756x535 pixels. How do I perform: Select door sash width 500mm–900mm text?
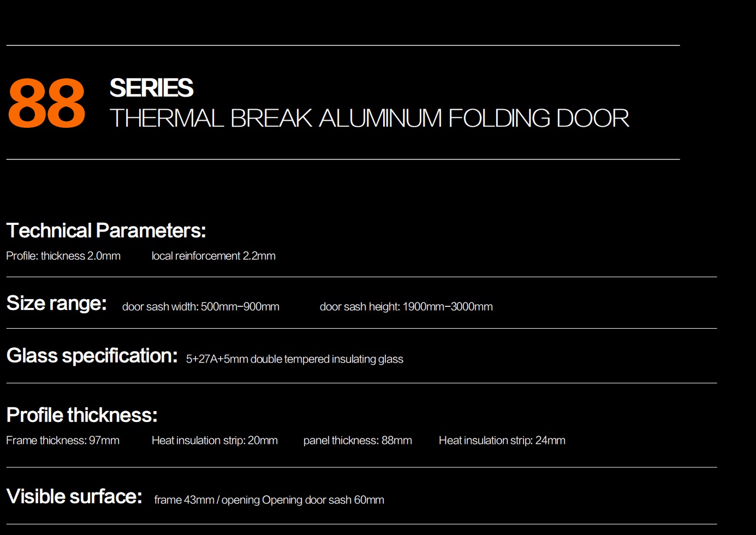[x=201, y=307]
